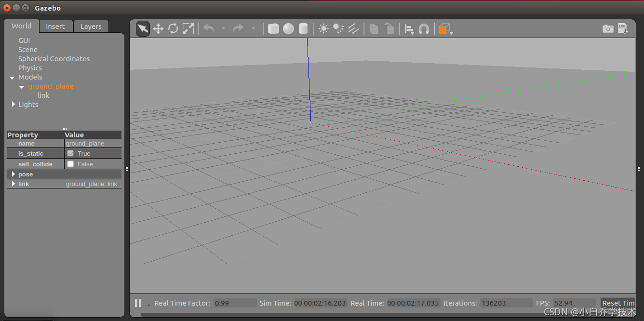The width and height of the screenshot is (644, 321).
Task: Toggle the self_collide checkbox
Action: (x=70, y=164)
